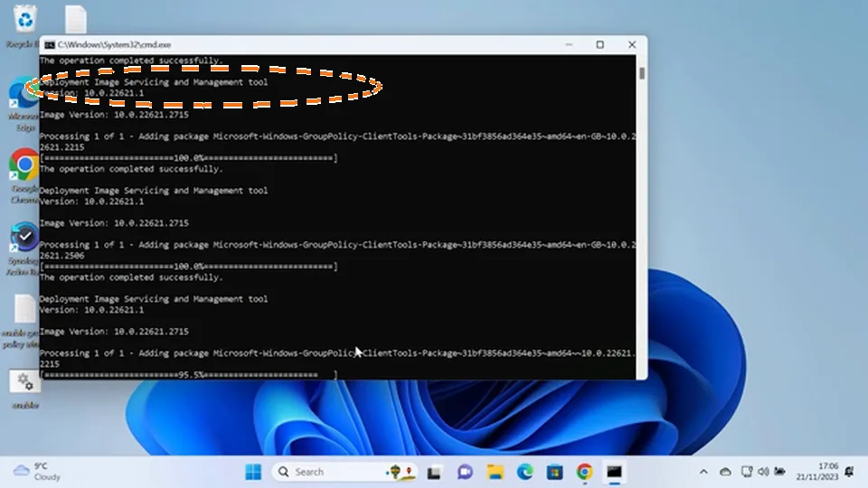Screen dimensions: 868x488
Task: Click the cmd window vertical scrollbar thumb
Action: click(x=642, y=73)
